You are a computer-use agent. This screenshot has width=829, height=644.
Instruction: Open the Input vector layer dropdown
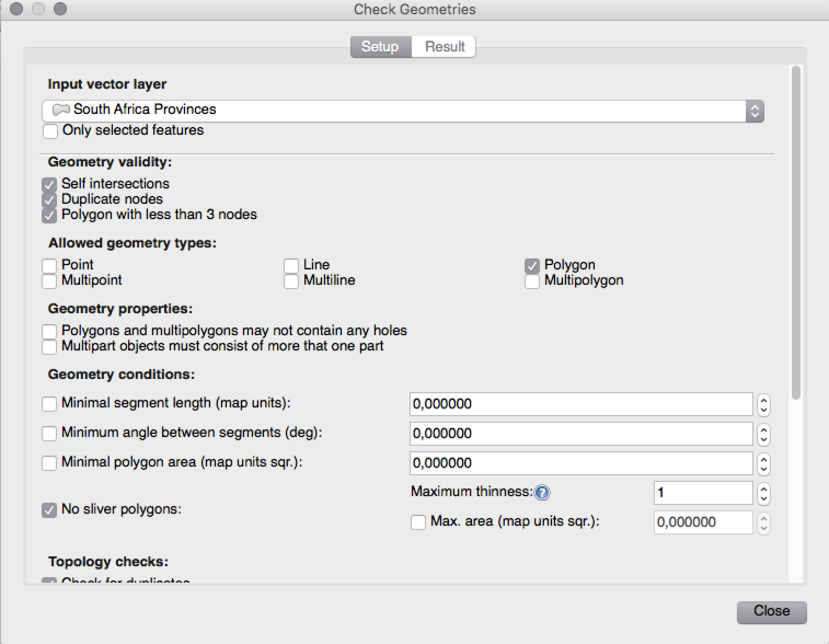pos(754,111)
